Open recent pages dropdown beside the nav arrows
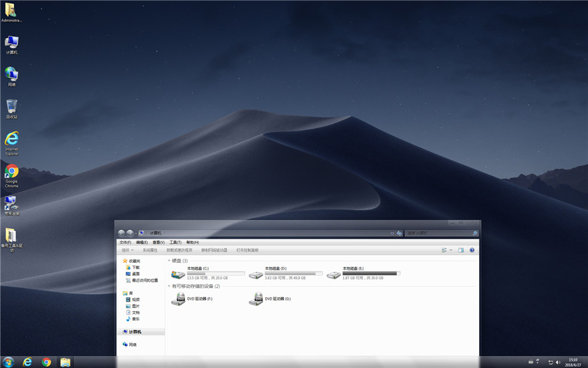Screen dimensions: 588x368 click(136, 234)
